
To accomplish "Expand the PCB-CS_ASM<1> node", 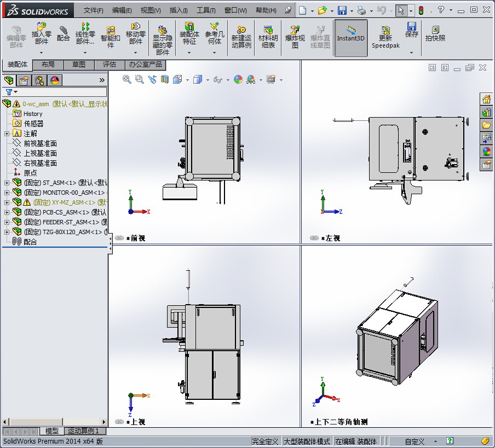I will point(7,212).
